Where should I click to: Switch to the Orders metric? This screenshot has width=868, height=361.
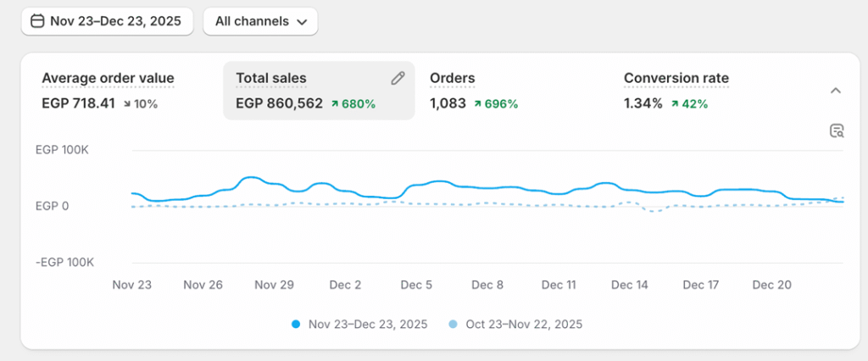(452, 79)
